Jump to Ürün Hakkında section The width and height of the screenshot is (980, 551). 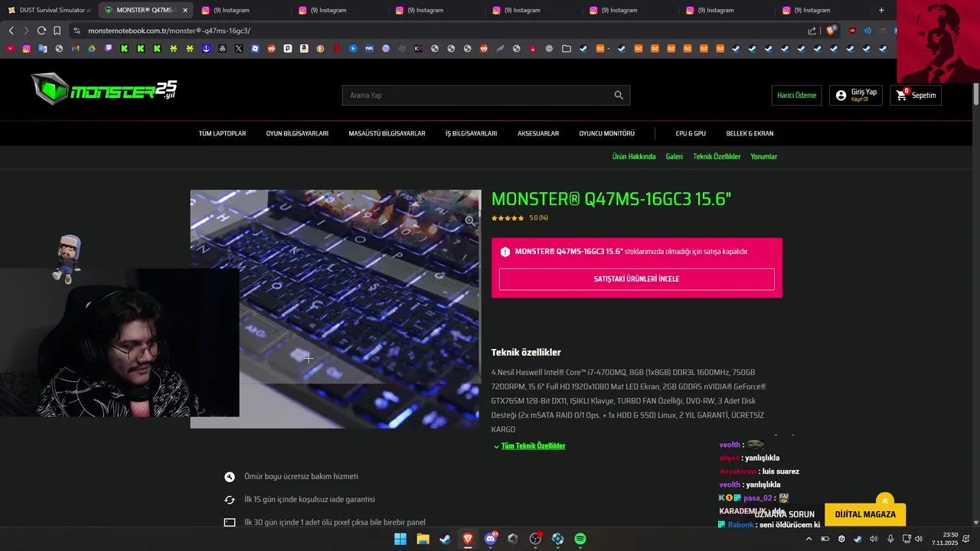pos(634,156)
